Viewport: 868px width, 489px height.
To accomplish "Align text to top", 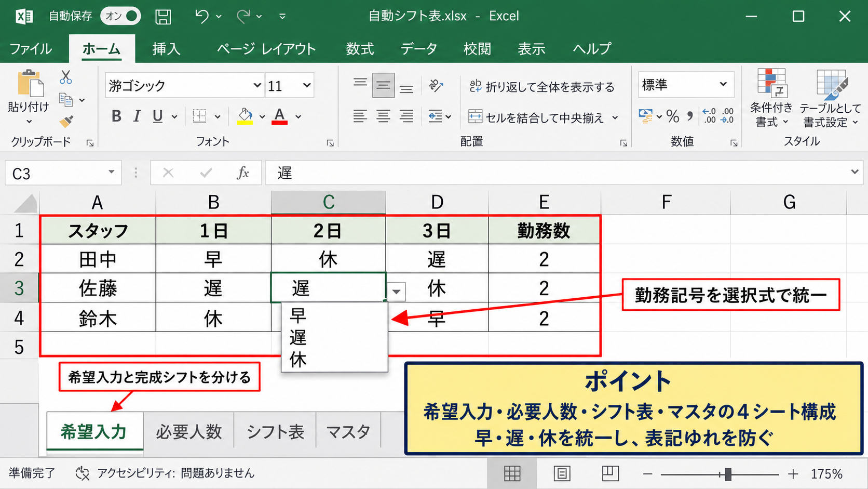I will pyautogui.click(x=360, y=83).
